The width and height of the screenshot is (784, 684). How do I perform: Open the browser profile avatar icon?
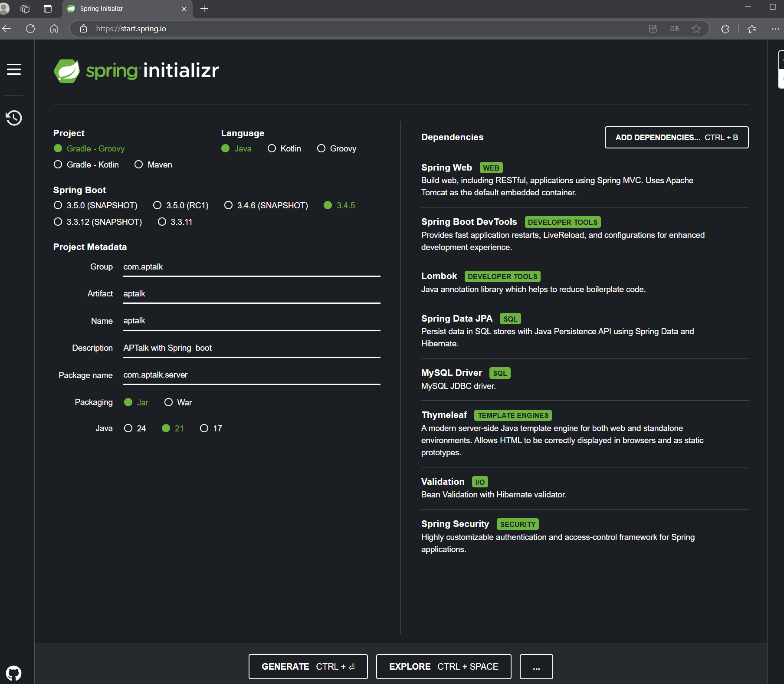4,8
